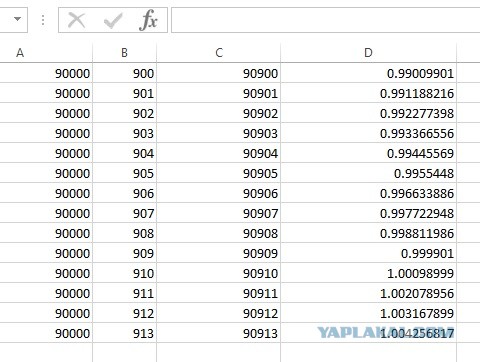The image size is (480, 362).
Task: Select cell containing 90913
Action: tap(219, 333)
